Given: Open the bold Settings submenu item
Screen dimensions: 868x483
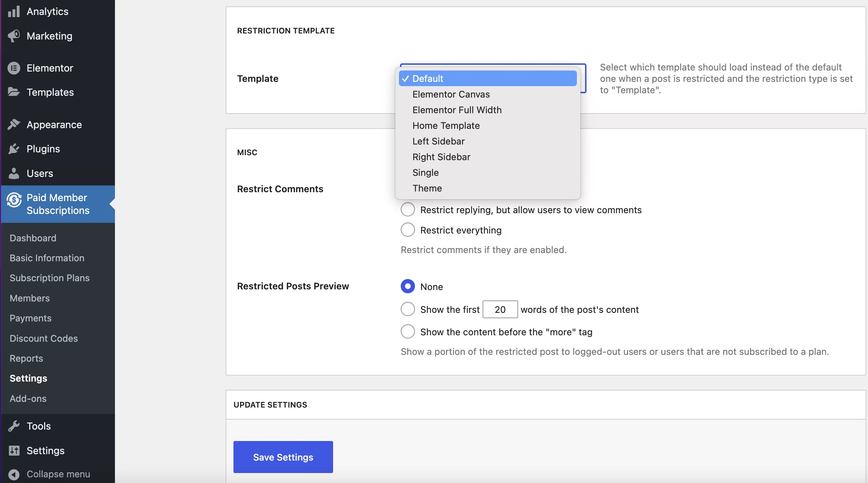Looking at the screenshot, I should [28, 378].
